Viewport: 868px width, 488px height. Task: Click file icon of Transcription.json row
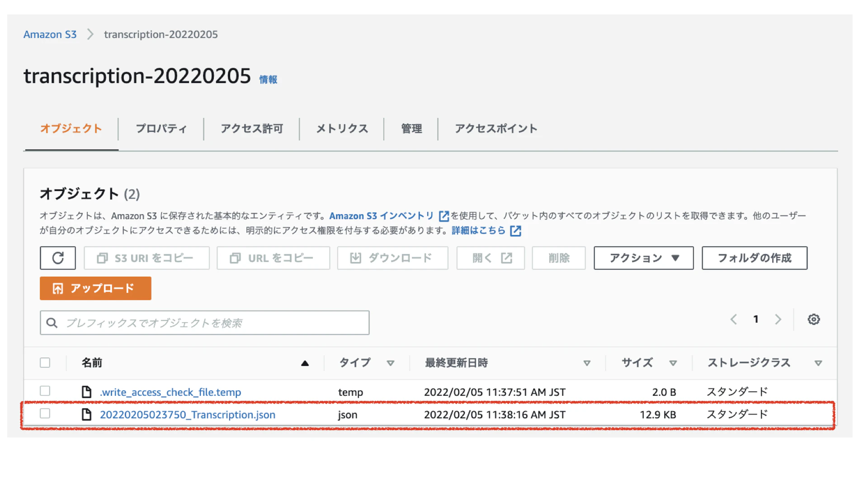pos(86,414)
